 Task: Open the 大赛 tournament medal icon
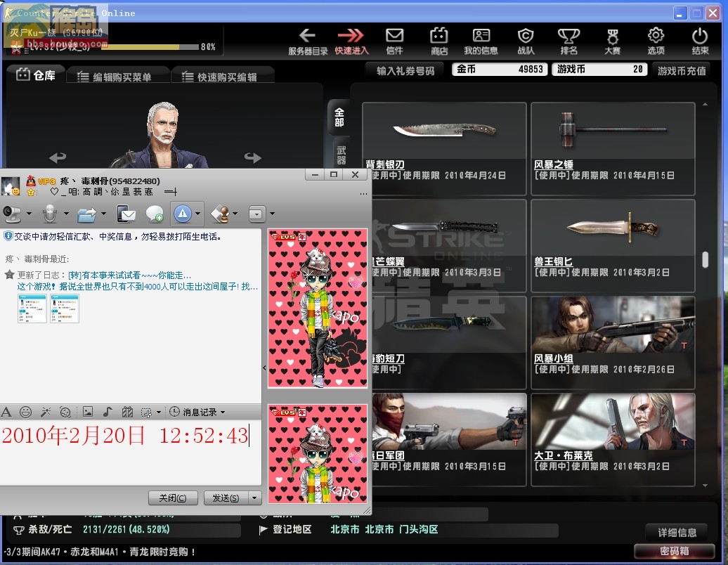(x=612, y=41)
